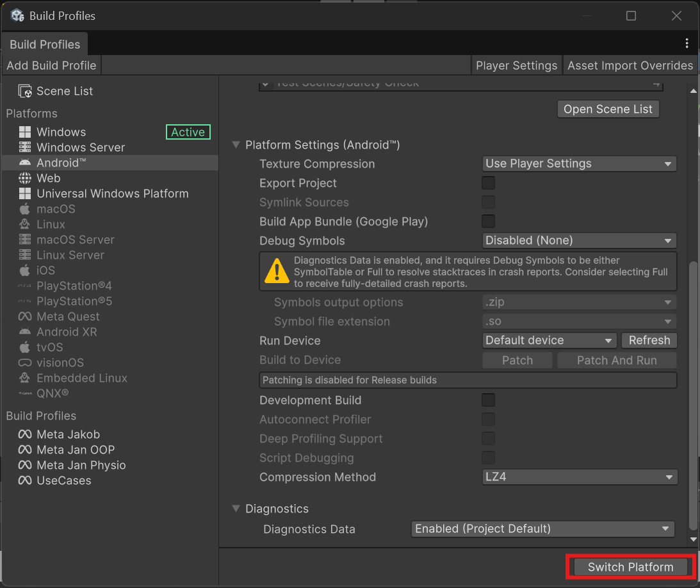Open Asset Import Overrides
This screenshot has height=588, width=700.
[630, 65]
